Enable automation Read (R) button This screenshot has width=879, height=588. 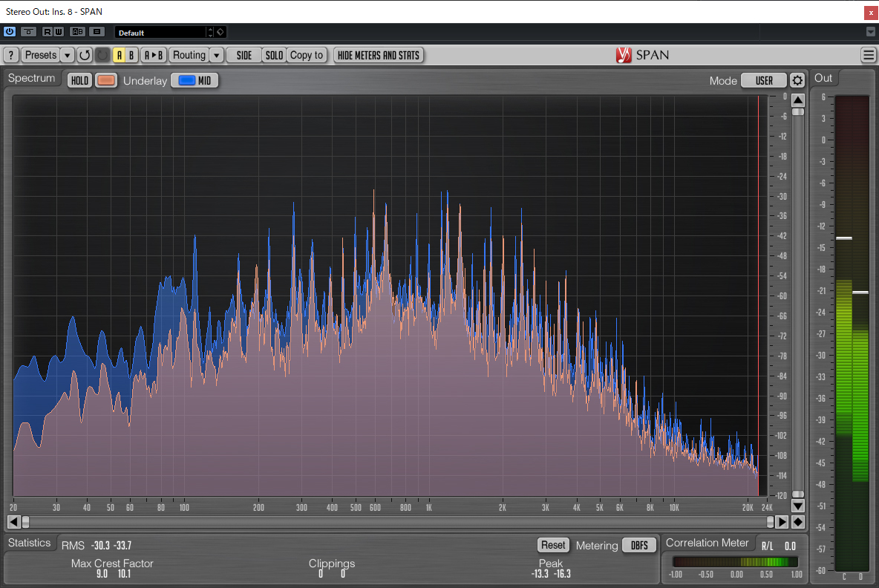47,32
